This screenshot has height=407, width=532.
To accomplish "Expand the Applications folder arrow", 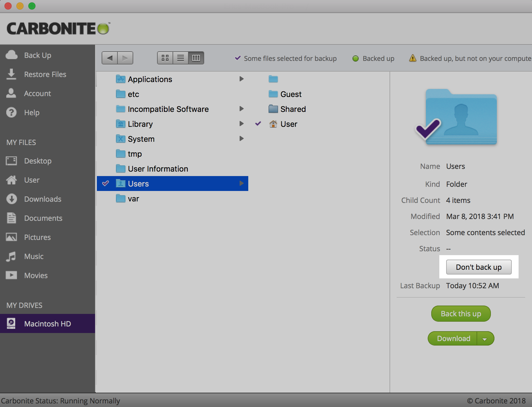I will click(241, 79).
